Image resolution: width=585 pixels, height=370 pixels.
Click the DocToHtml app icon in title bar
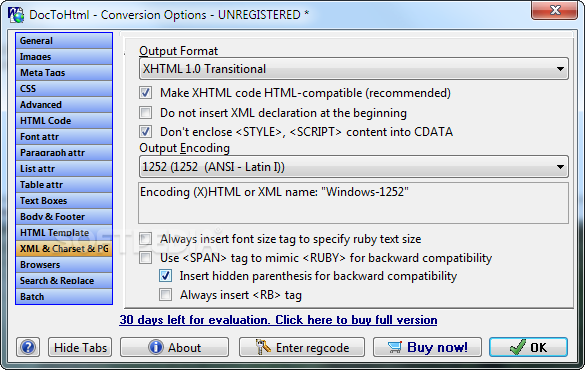click(16, 15)
